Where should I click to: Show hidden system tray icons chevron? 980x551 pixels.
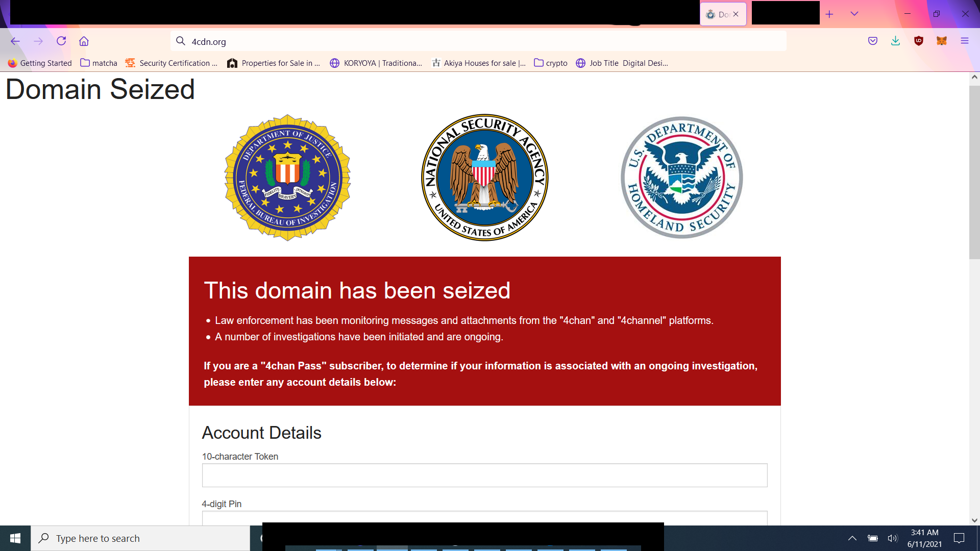[852, 538]
